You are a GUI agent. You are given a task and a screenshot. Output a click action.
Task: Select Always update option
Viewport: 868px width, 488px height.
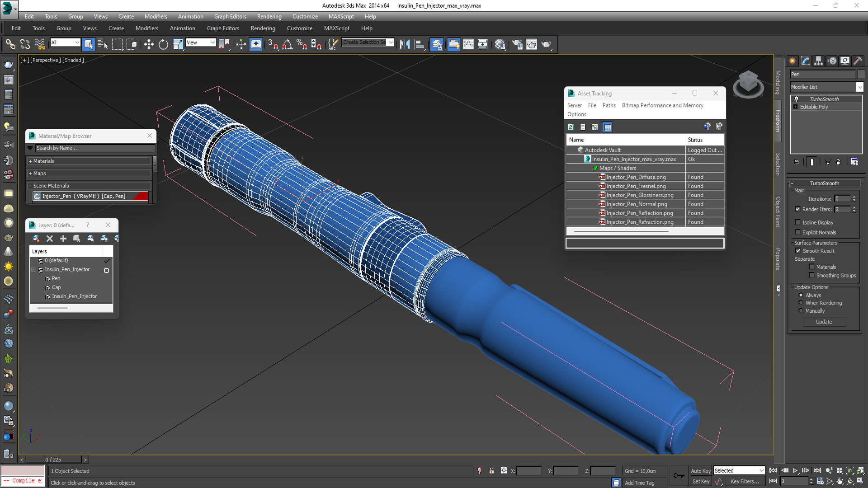click(x=801, y=295)
